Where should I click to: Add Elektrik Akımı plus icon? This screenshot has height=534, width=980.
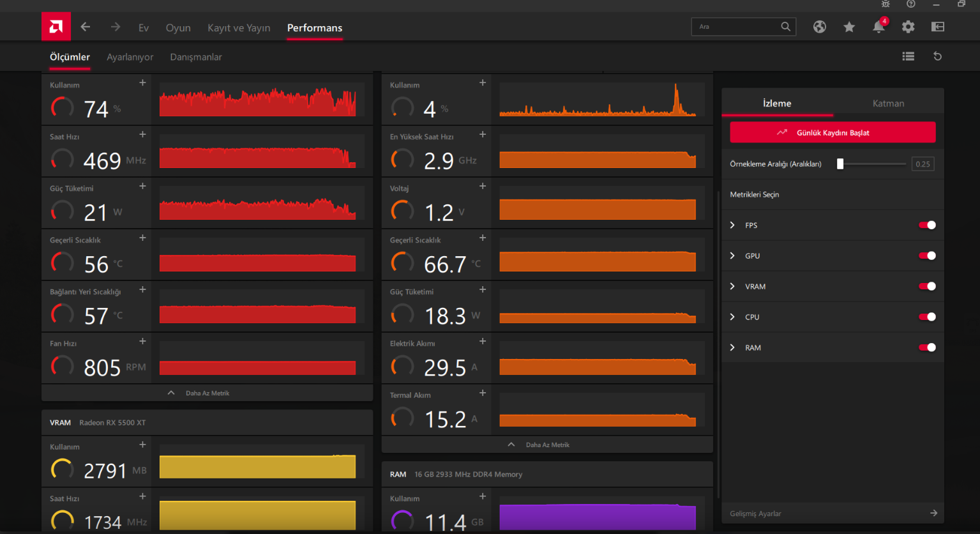483,342
